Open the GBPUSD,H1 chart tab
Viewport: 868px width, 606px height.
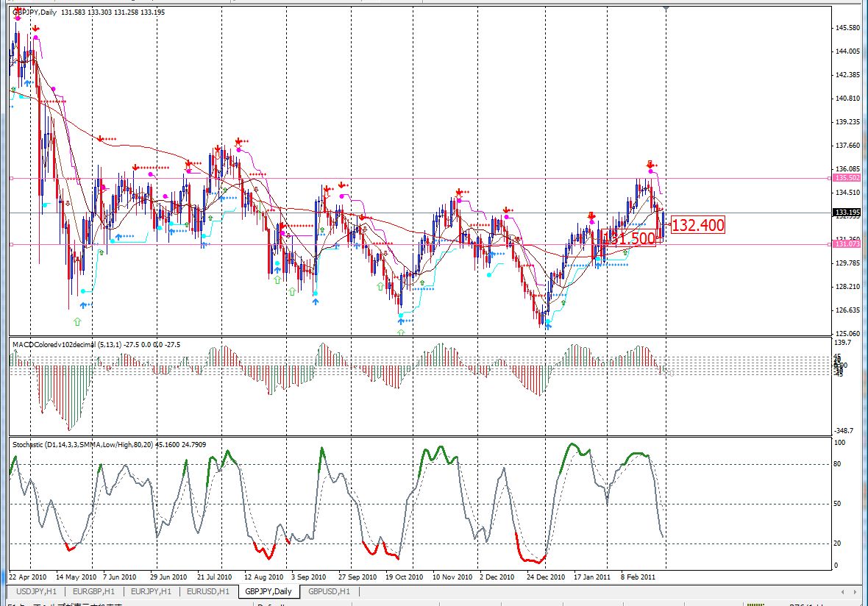330,591
